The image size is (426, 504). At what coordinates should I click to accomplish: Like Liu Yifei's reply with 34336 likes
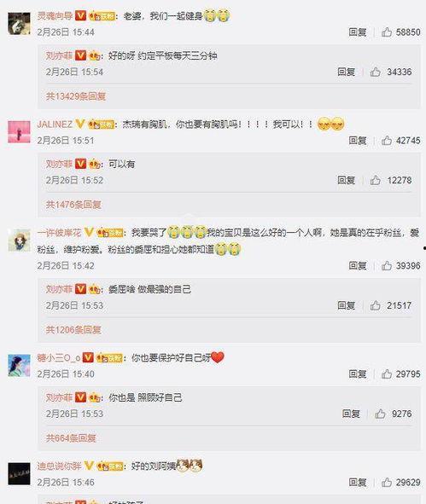pos(375,72)
